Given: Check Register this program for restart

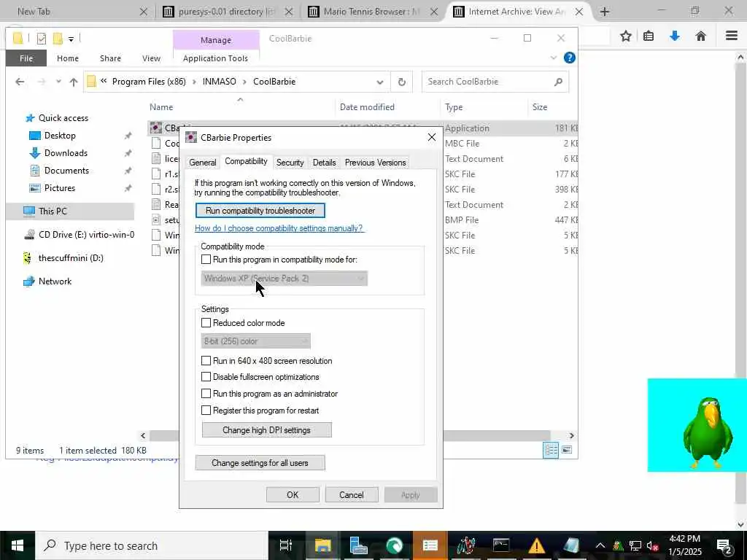Looking at the screenshot, I should (206, 411).
